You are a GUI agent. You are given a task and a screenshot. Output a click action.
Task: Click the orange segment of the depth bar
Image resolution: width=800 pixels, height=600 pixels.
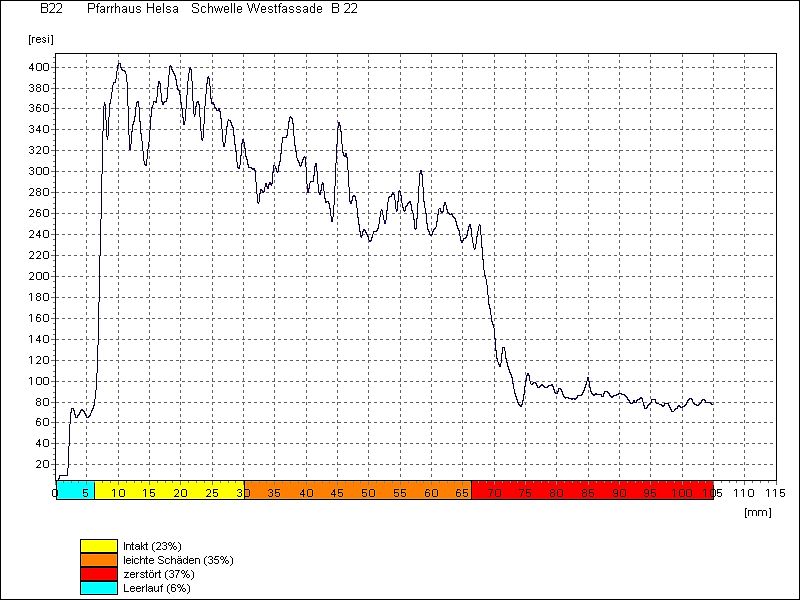click(357, 490)
